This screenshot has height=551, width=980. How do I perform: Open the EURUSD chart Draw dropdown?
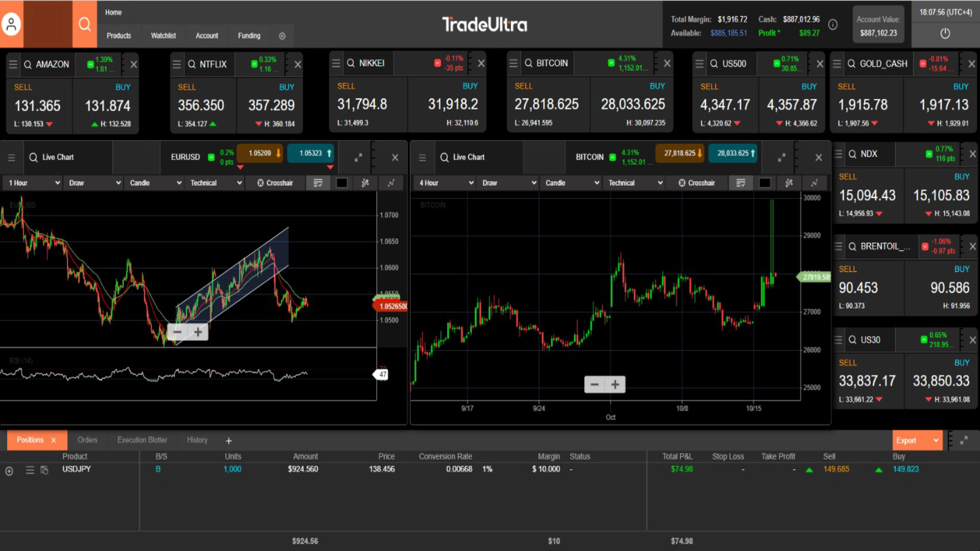[x=94, y=183]
